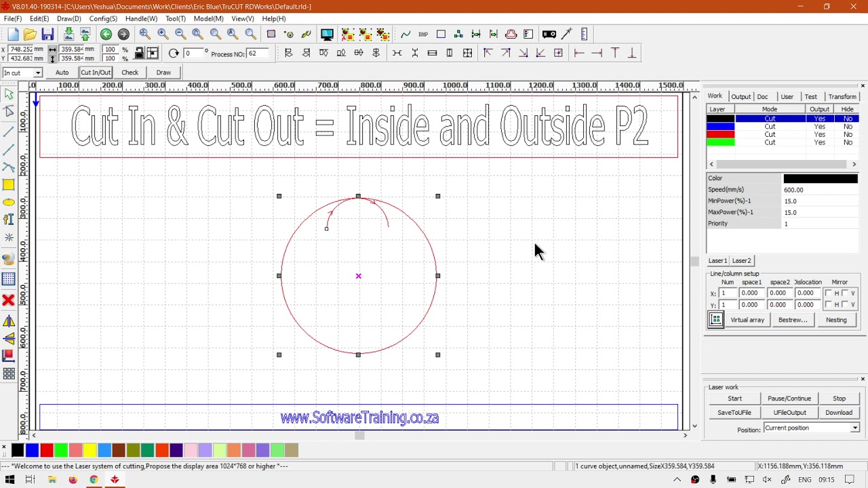Open the preview monitor icon
The image size is (868, 488).
(327, 35)
